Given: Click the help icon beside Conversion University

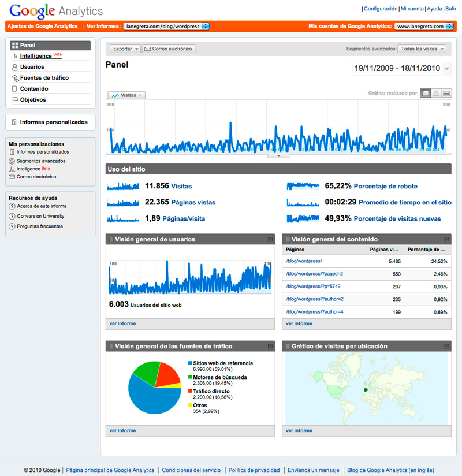Looking at the screenshot, I should [12, 217].
